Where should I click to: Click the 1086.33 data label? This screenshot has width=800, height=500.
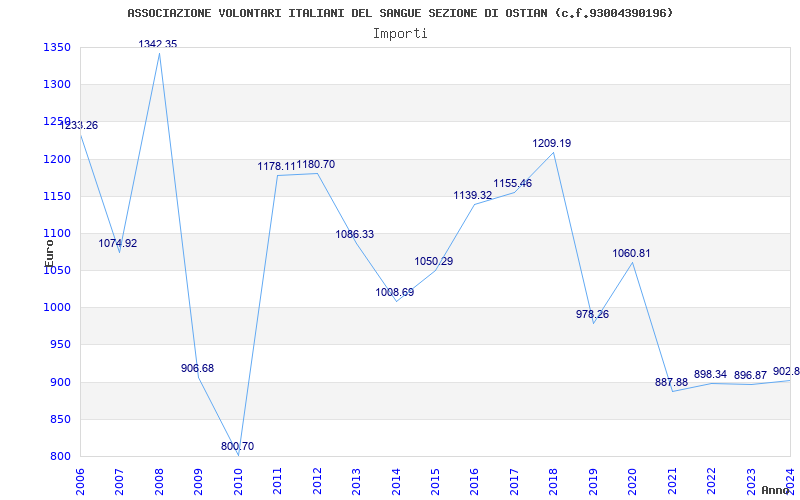coord(355,235)
